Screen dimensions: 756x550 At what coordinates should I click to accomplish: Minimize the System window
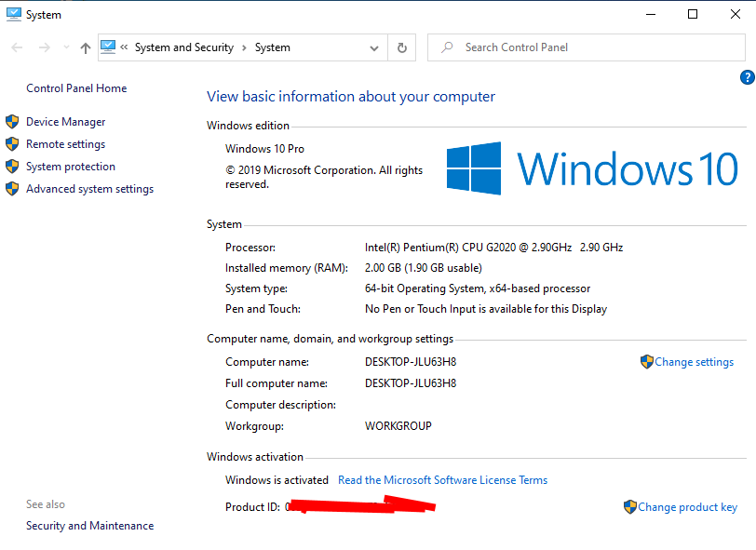[x=651, y=15]
